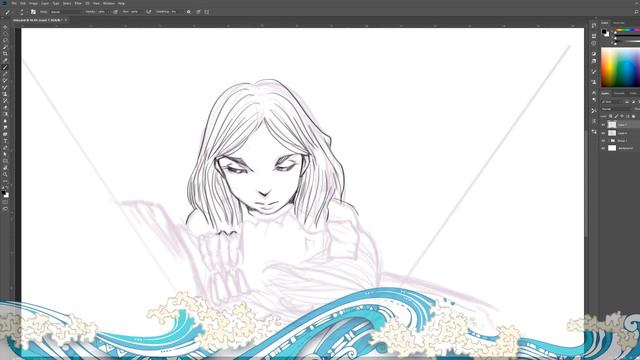Viewport: 640px width, 360px height.
Task: Toggle the Brush Settings panel button
Action: pos(33,12)
